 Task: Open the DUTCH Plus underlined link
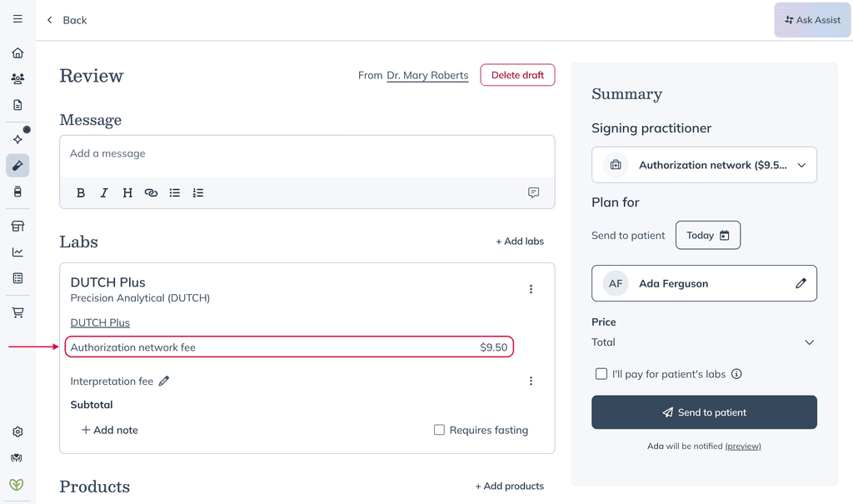point(100,322)
